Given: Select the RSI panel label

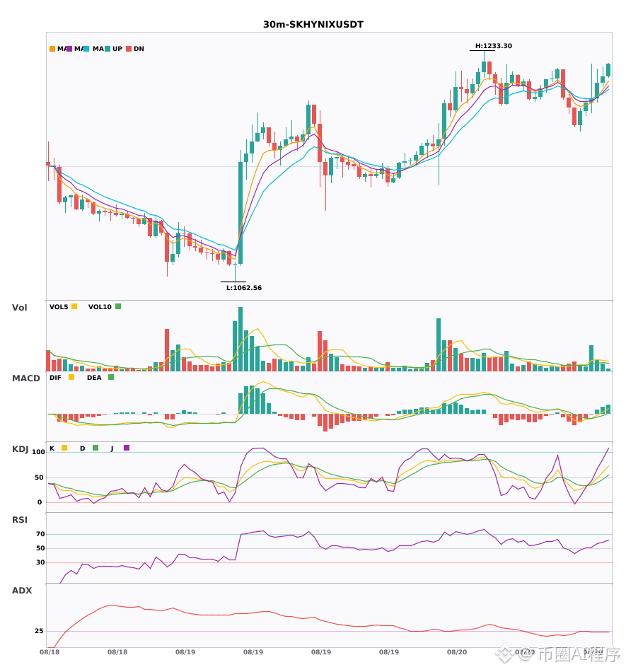Looking at the screenshot, I should (20, 520).
